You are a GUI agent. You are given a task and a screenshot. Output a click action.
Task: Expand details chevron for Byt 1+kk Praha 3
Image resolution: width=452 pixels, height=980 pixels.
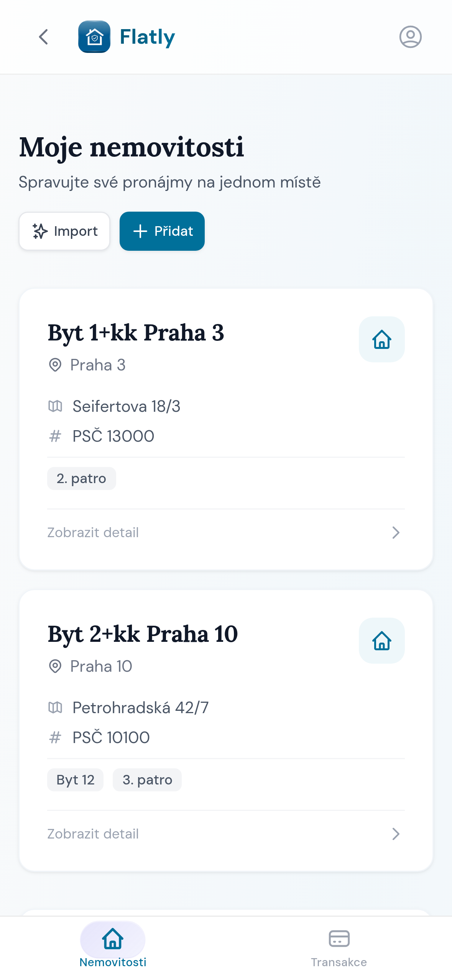coord(396,533)
